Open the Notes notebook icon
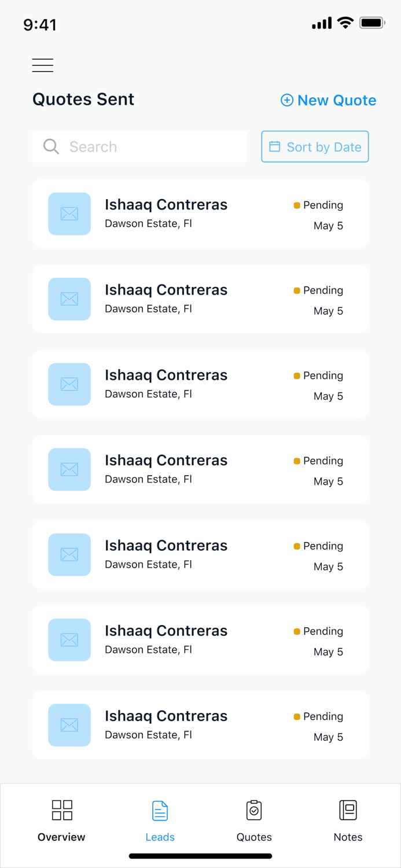401x868 pixels. pyautogui.click(x=348, y=810)
